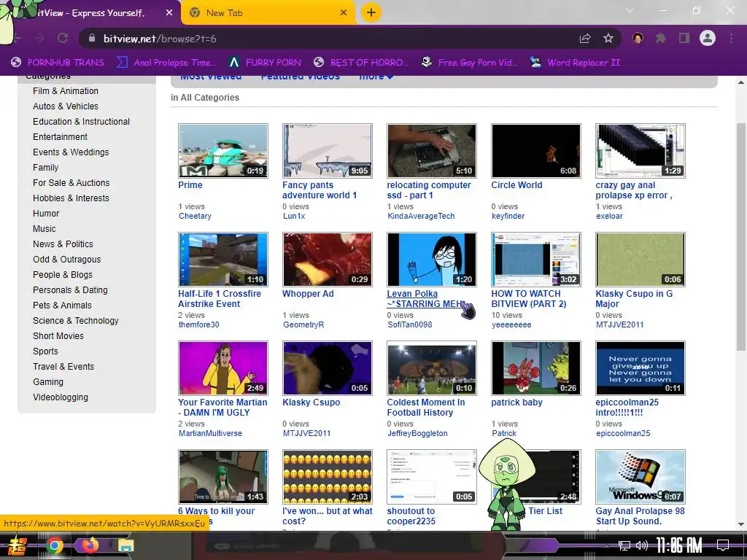Open the Windows 98 start up sound thumbnail

pyautogui.click(x=640, y=476)
